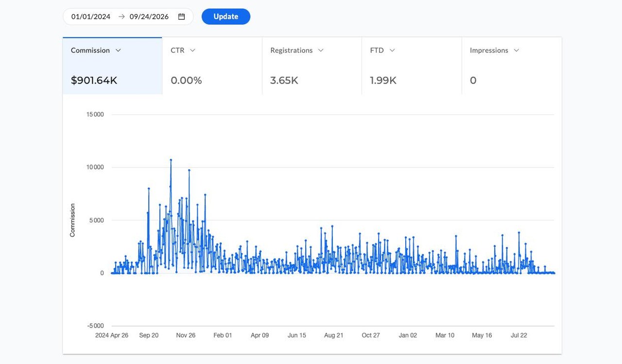Click the Jul 22 x-axis label
622x364 pixels.
point(519,335)
